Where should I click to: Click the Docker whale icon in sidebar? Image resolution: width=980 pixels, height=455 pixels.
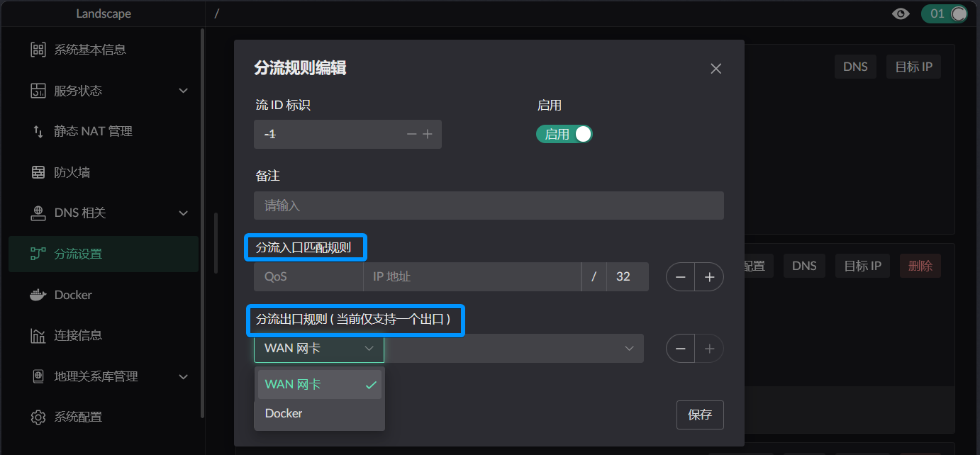38,295
